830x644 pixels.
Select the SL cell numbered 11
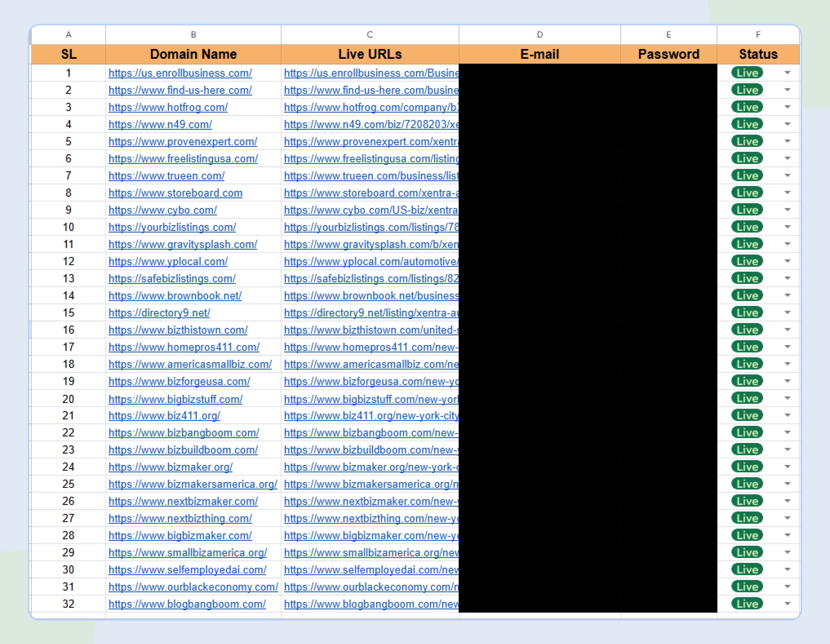tap(68, 244)
